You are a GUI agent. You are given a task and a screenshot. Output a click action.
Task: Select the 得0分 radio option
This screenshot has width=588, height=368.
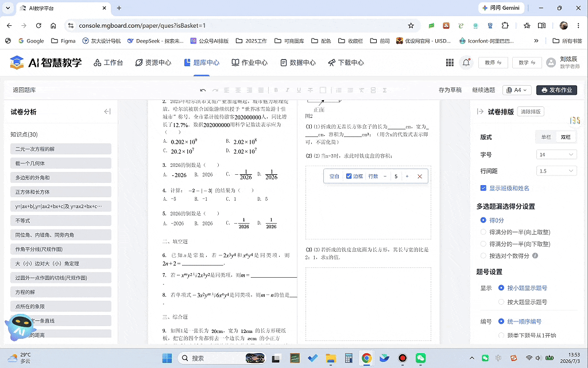pos(483,220)
